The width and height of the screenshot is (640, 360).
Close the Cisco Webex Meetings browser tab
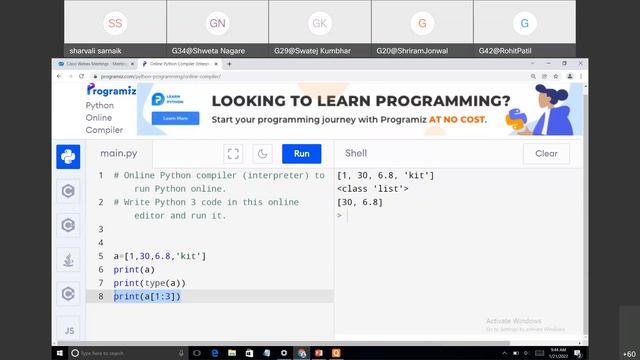coord(132,64)
